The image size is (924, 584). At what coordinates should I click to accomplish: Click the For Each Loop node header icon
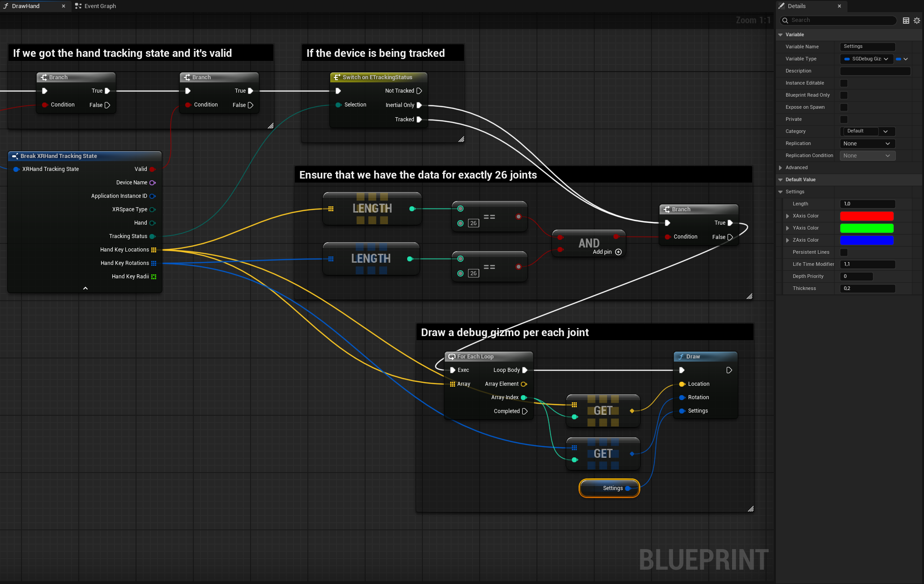click(452, 356)
